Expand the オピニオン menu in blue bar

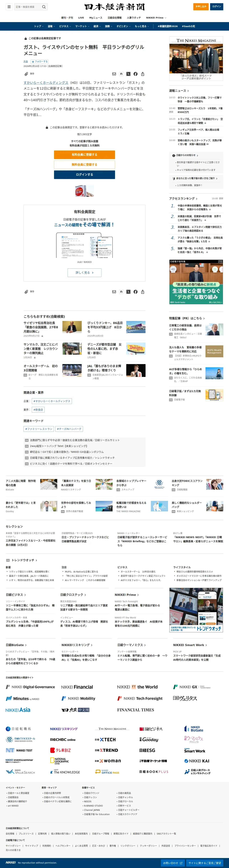tap(123, 26)
